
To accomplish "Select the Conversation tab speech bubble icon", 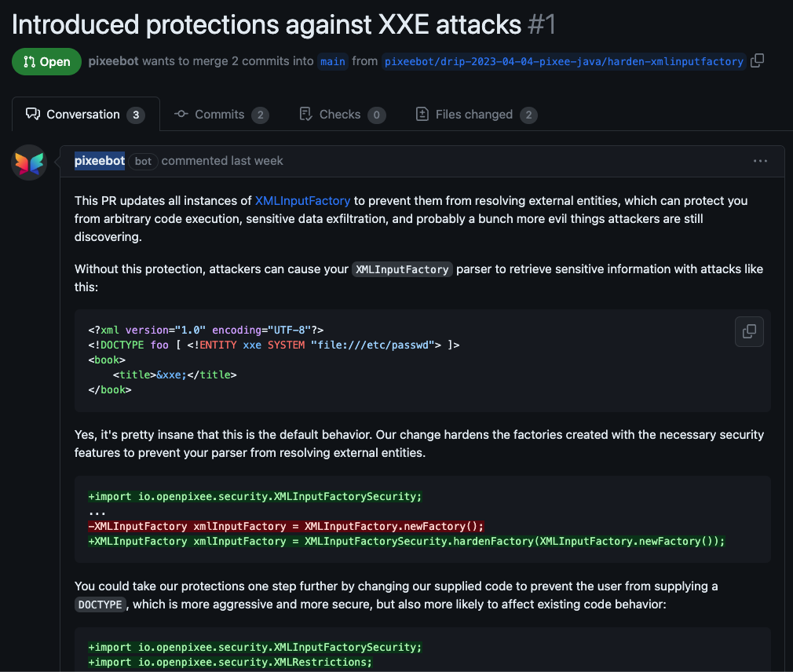I will (31, 113).
